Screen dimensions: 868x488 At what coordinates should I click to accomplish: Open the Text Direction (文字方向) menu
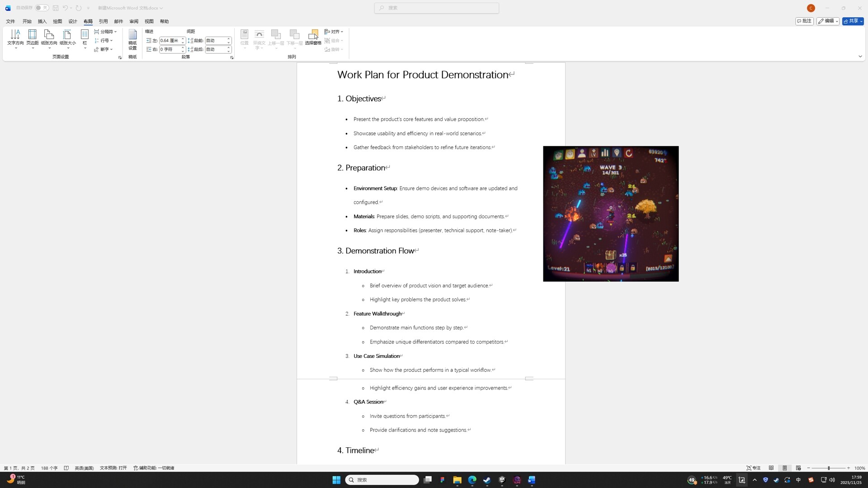[15, 38]
